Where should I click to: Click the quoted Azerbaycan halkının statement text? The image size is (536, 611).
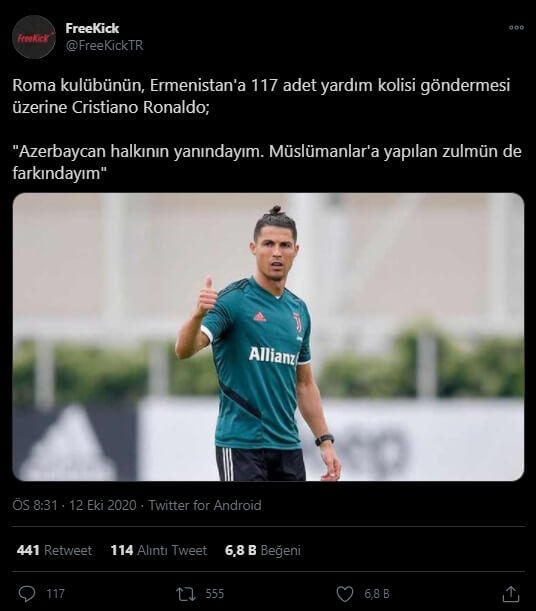click(x=267, y=162)
